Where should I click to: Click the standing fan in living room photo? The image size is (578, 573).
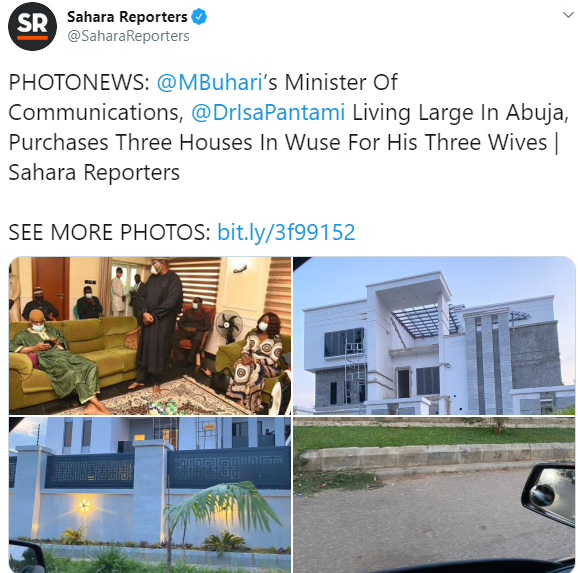coord(229,327)
